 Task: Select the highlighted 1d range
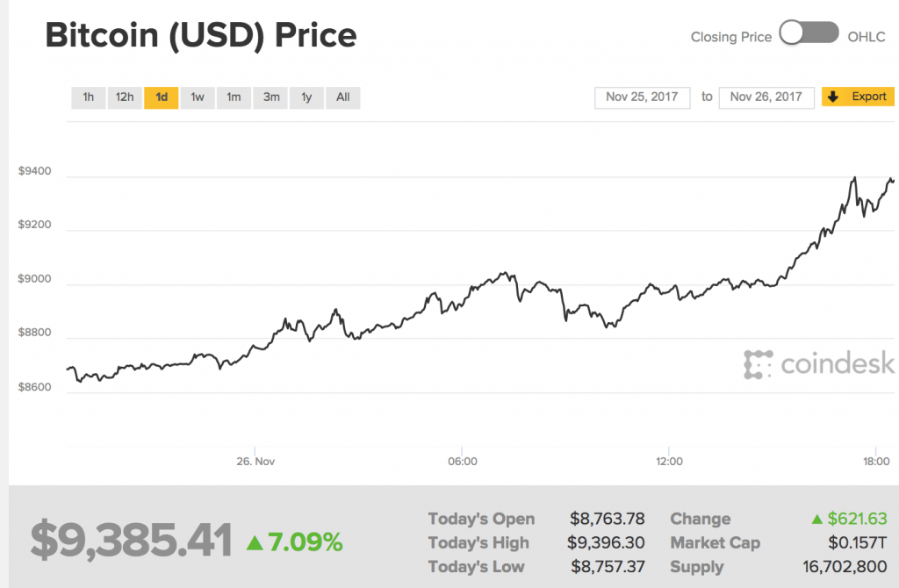tap(161, 97)
